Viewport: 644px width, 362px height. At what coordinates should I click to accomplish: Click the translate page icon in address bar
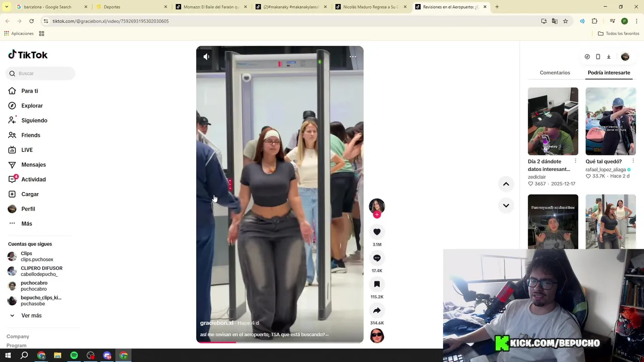pyautogui.click(x=554, y=21)
